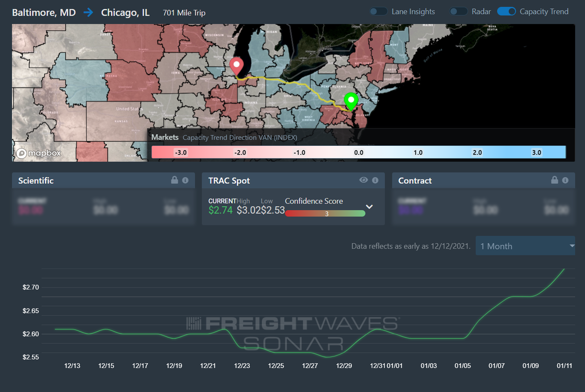Click the -3.0 end of capacity legend
The width and height of the screenshot is (585, 392).
pos(181,152)
